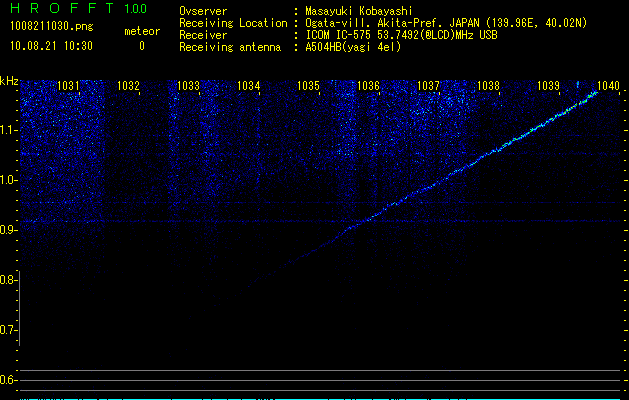
Task: Click the Receiving antenna label
Action: (x=230, y=47)
